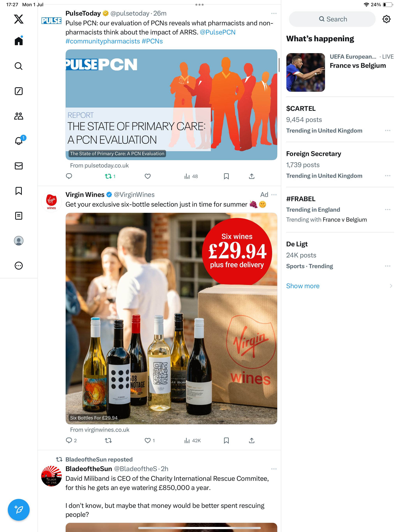Viewport: 399px width, 532px height.
Task: Click the feed scrollbar handle
Action: coord(279,65)
